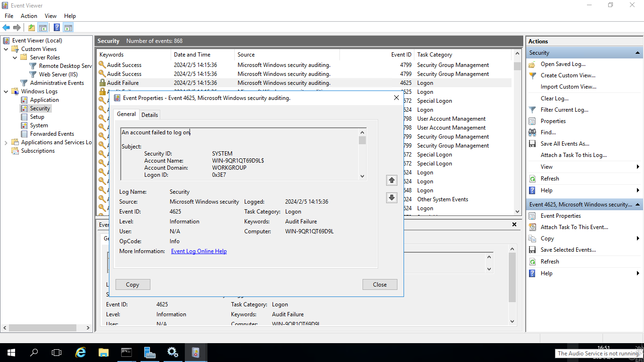Collapse the Custom Views tree node
This screenshot has height=362, width=644.
tap(6, 49)
